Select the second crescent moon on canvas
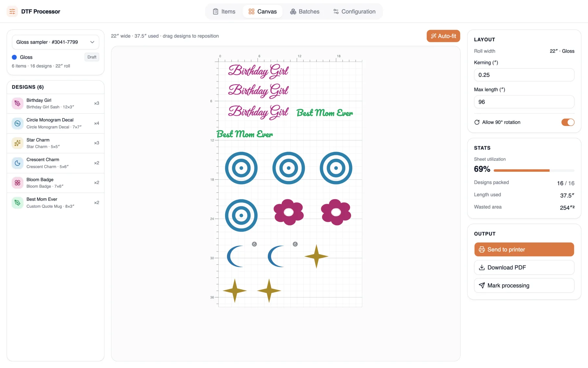Image resolution: width=588 pixels, height=368 pixels. [x=276, y=256]
